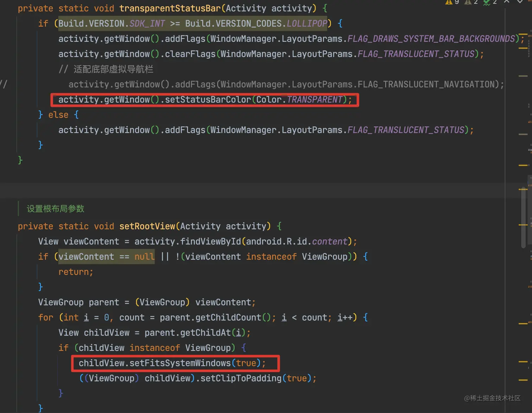
Task: Go to previous highlighted problem arrow
Action: tap(507, 2)
